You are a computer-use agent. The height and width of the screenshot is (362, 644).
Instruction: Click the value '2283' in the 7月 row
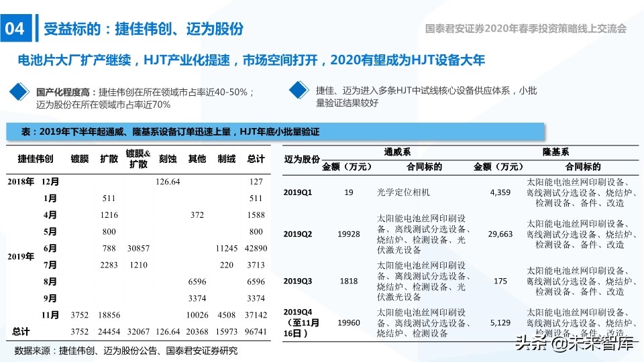109,265
